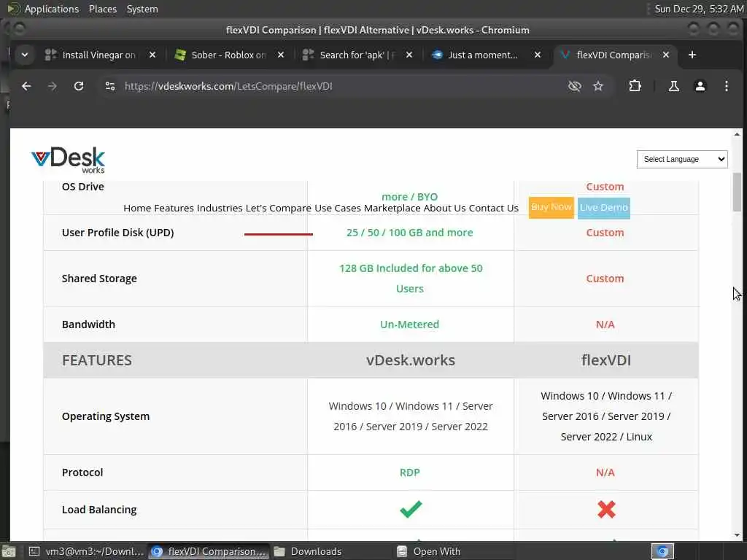Screen dimensions: 747x560
Task: Bookmark this page with the star icon
Action: pyautogui.click(x=598, y=86)
